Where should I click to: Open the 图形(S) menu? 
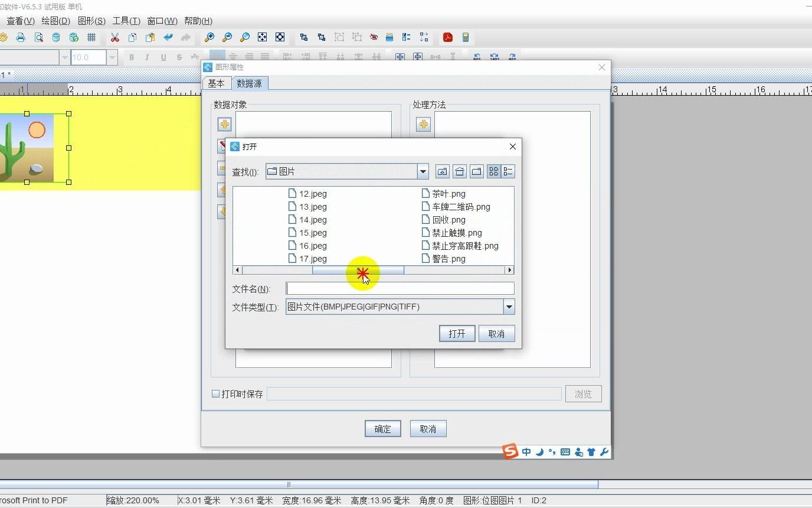(91, 21)
